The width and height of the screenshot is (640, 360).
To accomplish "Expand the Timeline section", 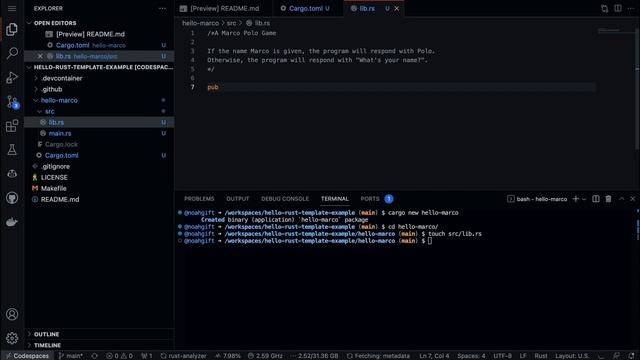I will (99, 345).
